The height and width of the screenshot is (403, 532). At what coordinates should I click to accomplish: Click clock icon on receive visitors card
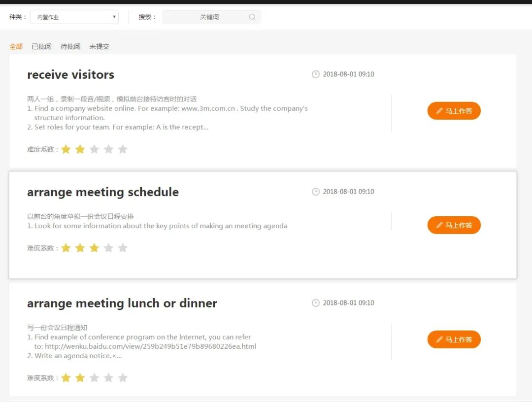pos(316,74)
